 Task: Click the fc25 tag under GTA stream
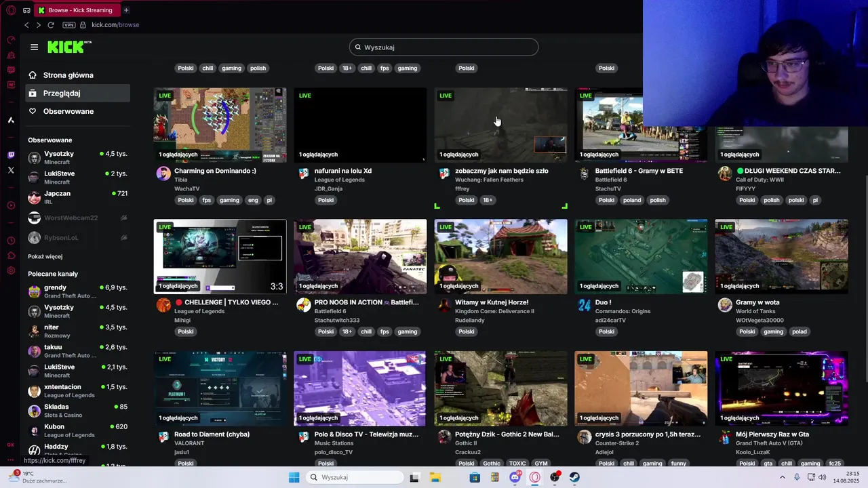tap(835, 464)
